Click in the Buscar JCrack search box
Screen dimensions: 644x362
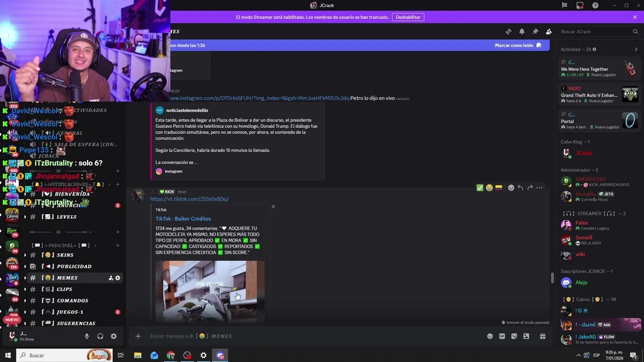[599, 31]
